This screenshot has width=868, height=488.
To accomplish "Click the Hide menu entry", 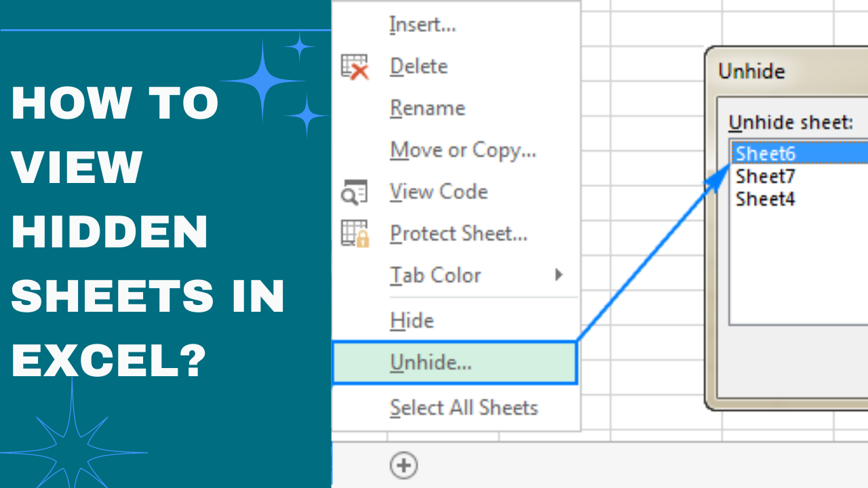I will pos(412,320).
